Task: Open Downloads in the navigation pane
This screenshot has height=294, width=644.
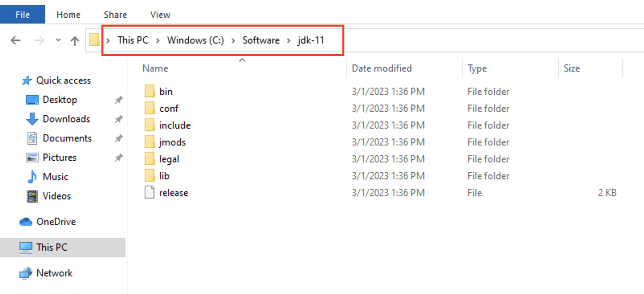Action: [x=67, y=119]
